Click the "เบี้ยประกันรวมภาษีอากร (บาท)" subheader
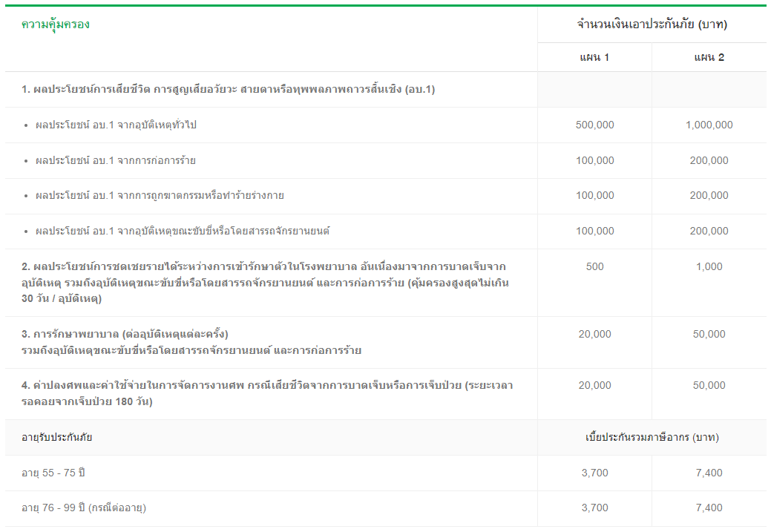The height and width of the screenshot is (532, 771). (x=652, y=437)
